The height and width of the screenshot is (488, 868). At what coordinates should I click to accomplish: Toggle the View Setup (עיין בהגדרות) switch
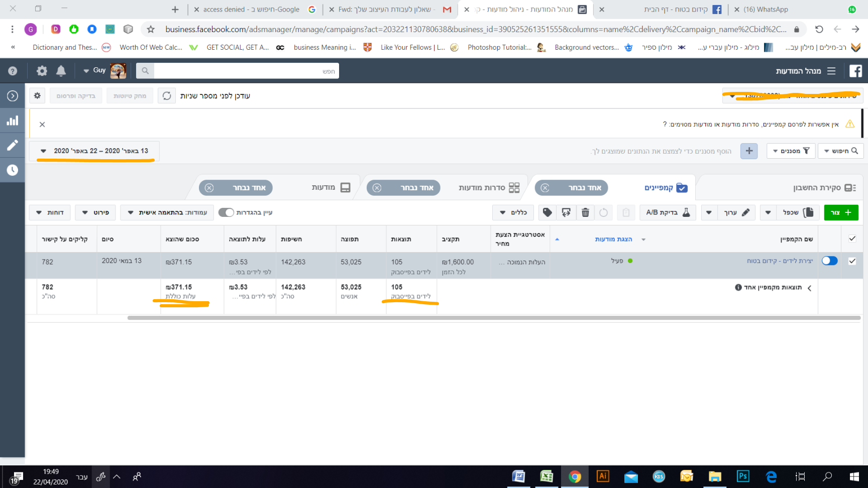point(226,212)
